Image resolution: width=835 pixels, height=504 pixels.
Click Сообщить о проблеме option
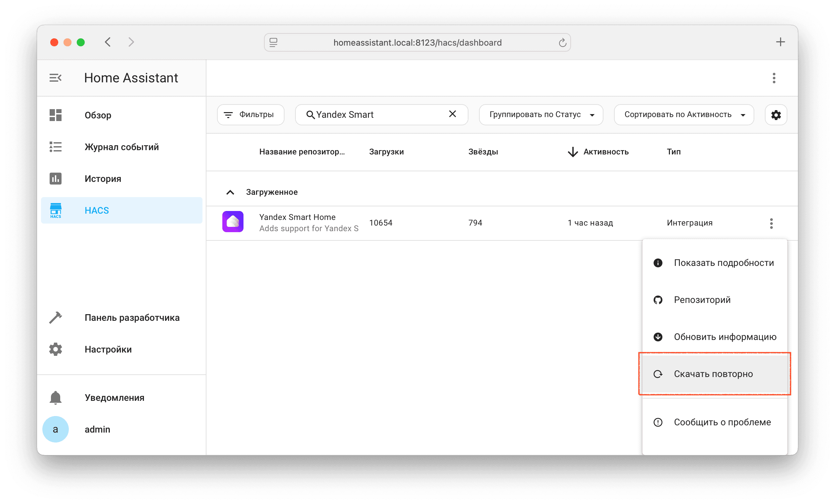pos(722,422)
